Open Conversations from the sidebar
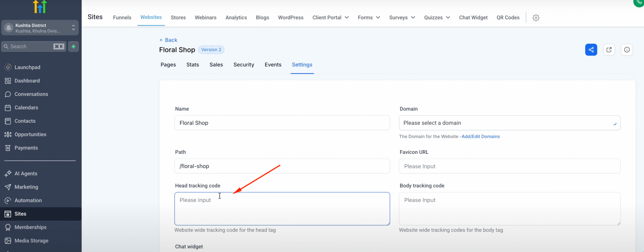 click(31, 94)
